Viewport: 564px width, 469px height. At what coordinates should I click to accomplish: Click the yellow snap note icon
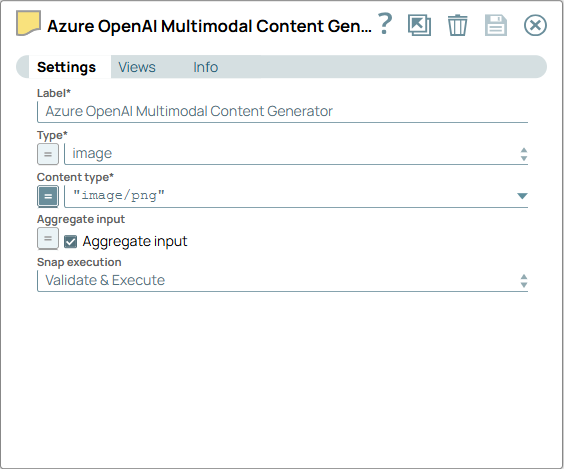[x=28, y=23]
